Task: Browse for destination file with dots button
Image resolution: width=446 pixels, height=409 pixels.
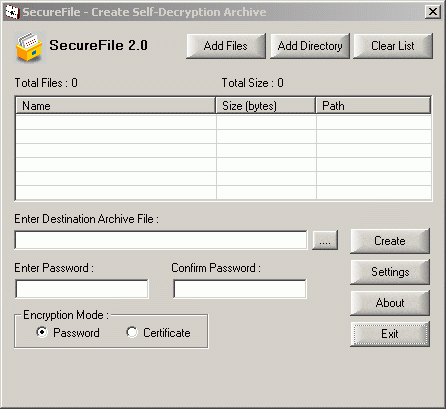Action: point(325,240)
